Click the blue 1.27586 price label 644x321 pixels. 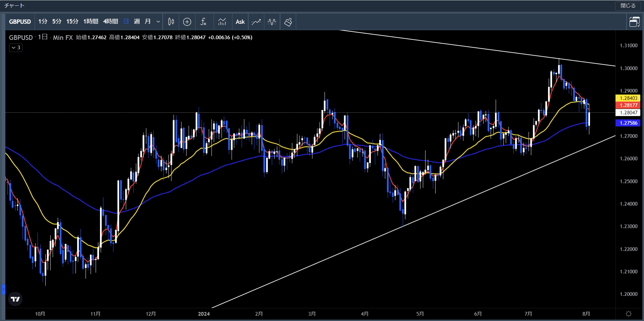tap(628, 123)
